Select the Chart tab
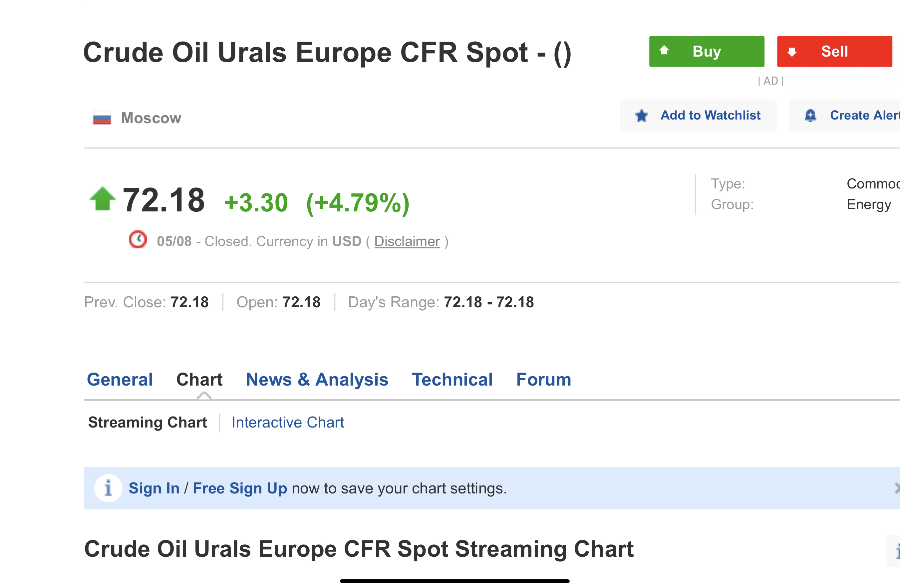This screenshot has width=900, height=588. click(x=199, y=379)
